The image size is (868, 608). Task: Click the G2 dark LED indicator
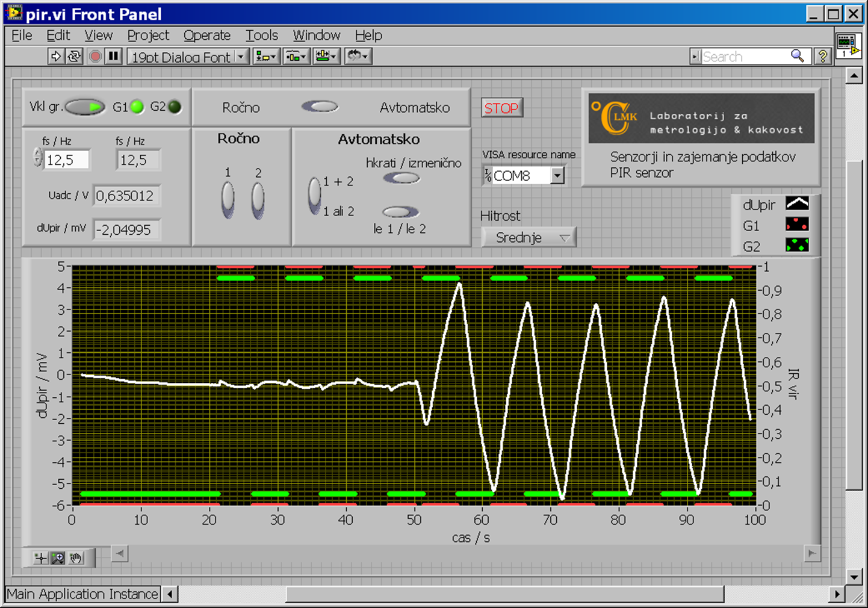coord(175,107)
